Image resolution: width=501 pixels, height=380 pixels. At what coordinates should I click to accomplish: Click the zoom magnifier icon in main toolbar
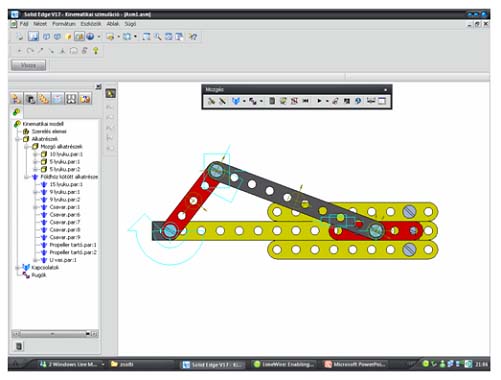[158, 36]
